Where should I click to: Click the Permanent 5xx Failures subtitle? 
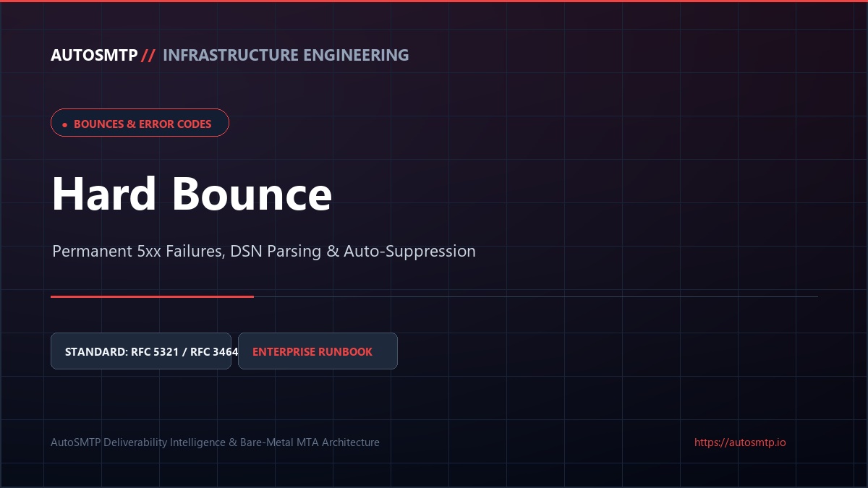coord(264,252)
